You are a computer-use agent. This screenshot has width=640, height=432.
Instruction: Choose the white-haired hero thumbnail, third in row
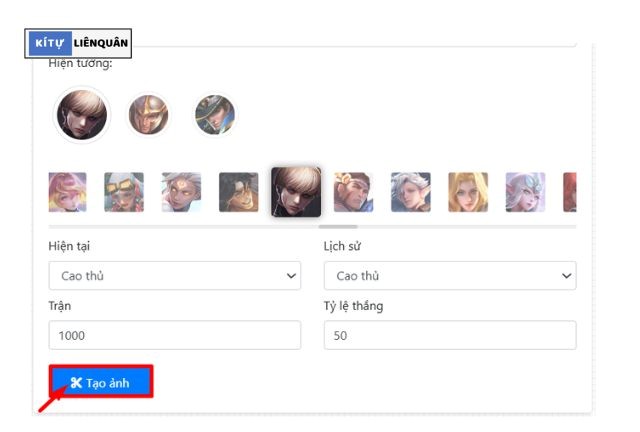click(x=181, y=192)
